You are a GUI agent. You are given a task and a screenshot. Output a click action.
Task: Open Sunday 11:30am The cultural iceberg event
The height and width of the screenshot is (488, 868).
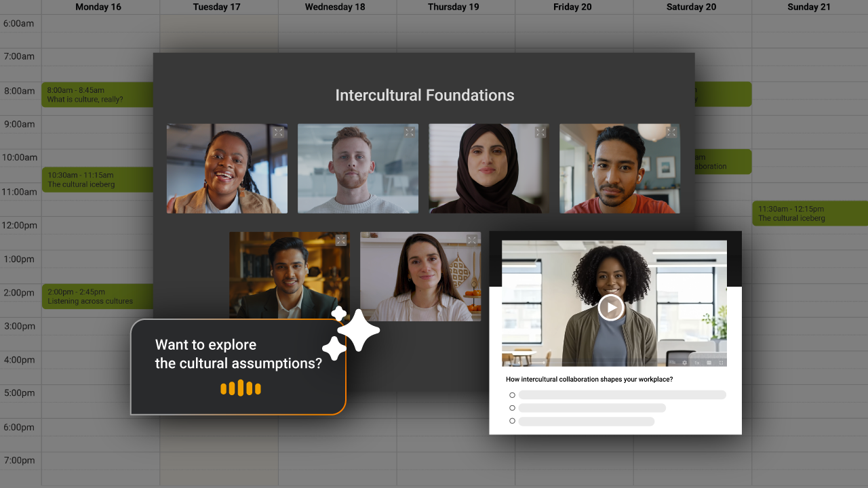click(x=809, y=213)
